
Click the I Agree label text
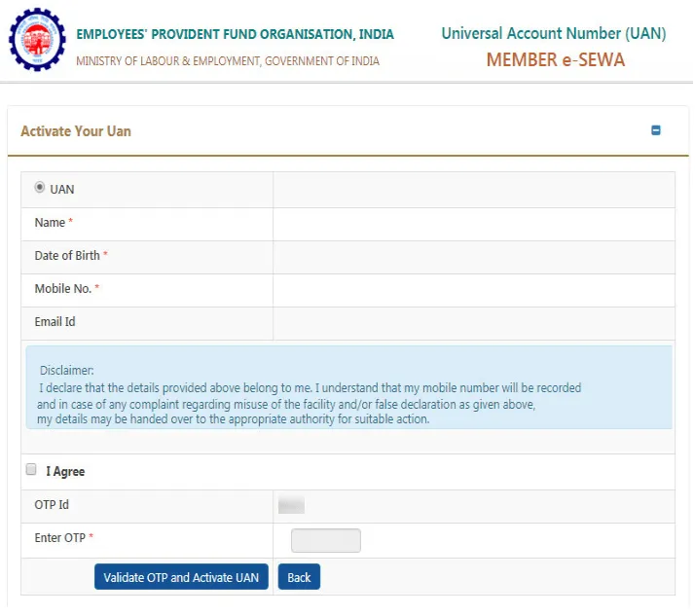coord(65,472)
